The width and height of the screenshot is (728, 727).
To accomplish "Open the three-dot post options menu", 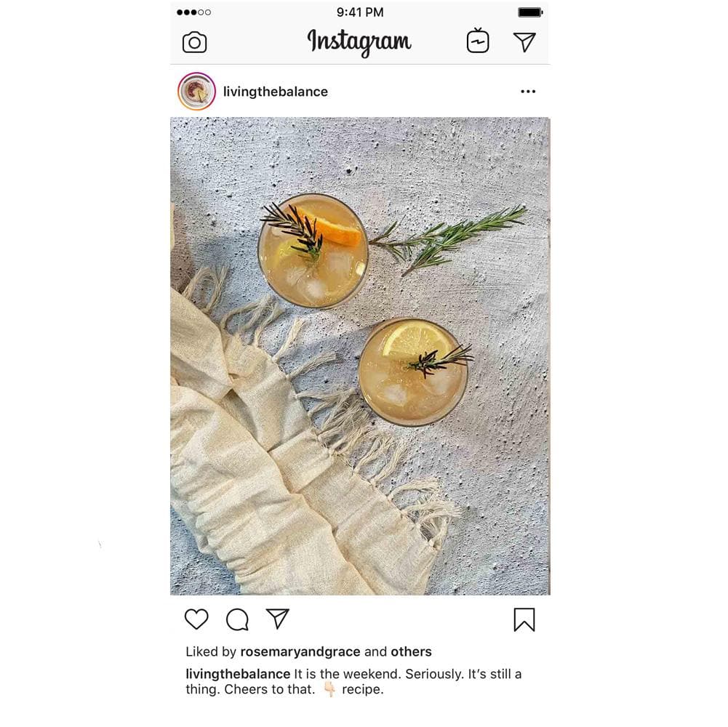I will pos(528,92).
